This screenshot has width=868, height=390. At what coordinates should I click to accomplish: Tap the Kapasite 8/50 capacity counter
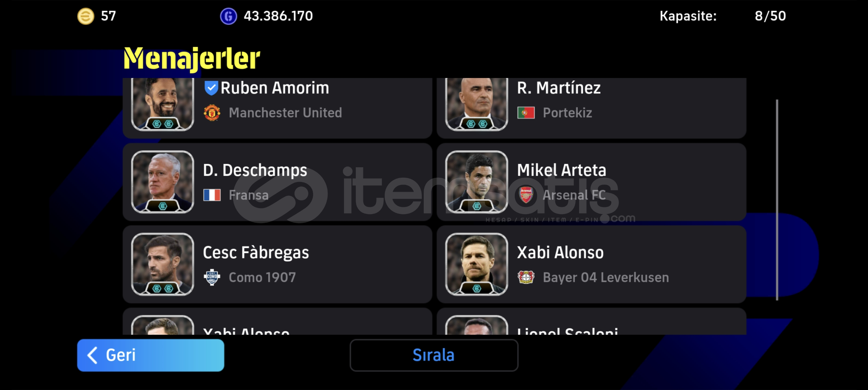coord(723,16)
